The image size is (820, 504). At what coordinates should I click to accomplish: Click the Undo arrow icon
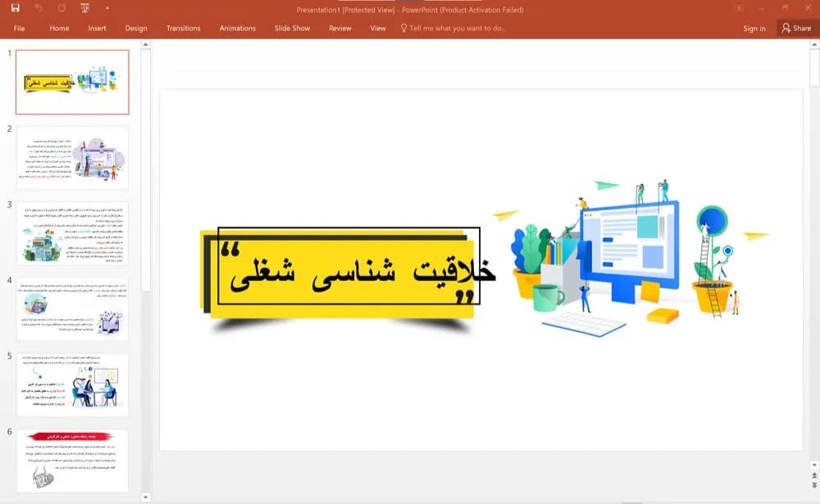tap(39, 8)
